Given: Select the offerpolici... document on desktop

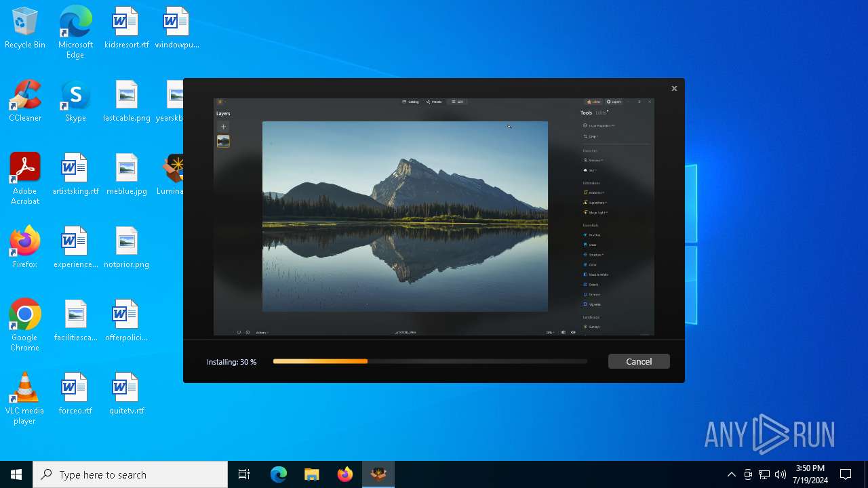Looking at the screenshot, I should coord(126,321).
